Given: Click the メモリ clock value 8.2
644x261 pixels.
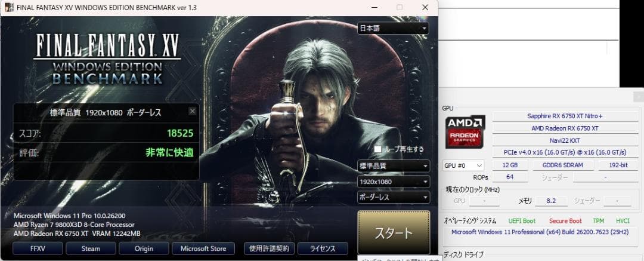Looking at the screenshot, I should click(551, 201).
